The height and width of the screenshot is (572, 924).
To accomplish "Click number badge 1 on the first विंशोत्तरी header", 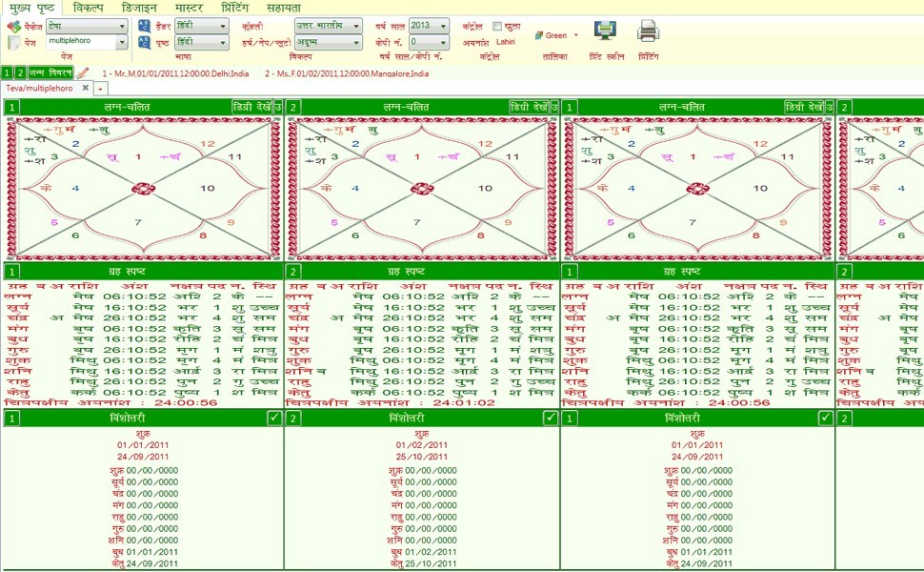I will [12, 419].
